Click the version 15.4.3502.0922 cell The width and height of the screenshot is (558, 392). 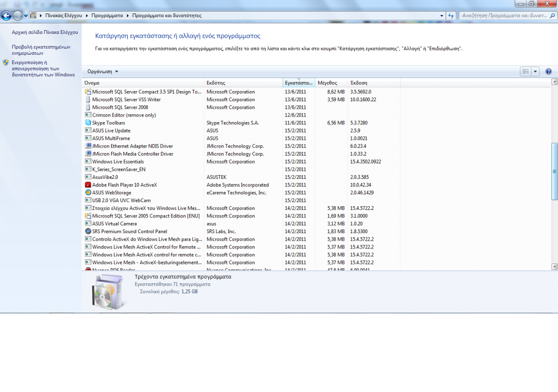tap(365, 162)
